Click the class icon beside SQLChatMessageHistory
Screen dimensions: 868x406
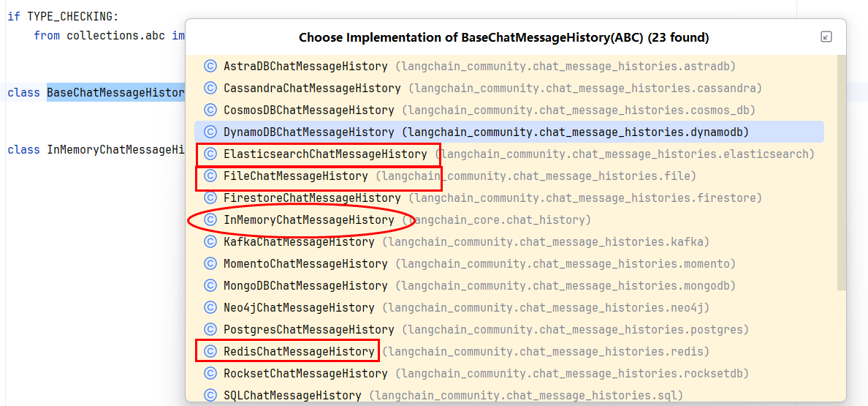210,396
